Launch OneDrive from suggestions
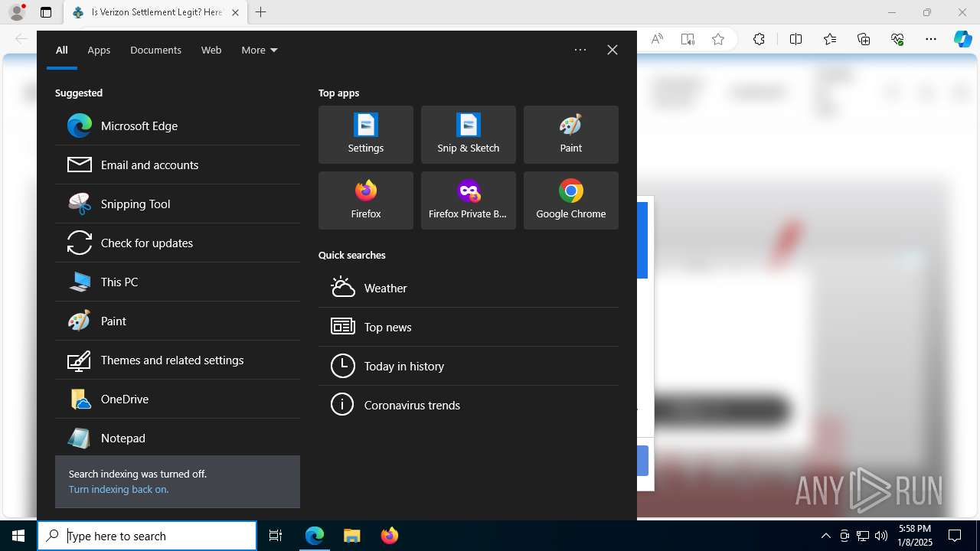This screenshot has height=551, width=980. pyautogui.click(x=178, y=399)
